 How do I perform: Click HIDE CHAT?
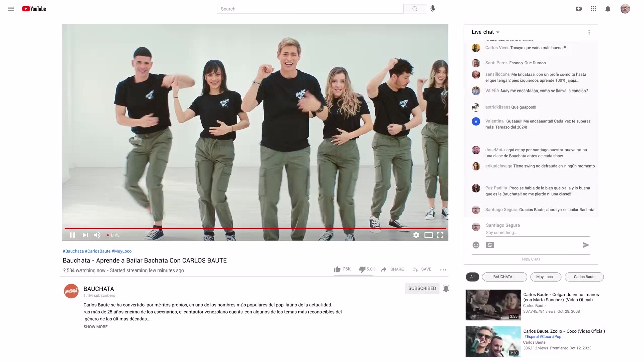pyautogui.click(x=531, y=259)
